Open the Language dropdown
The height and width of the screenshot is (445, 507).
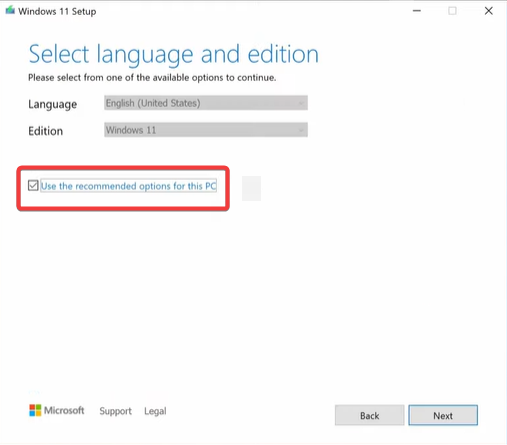(x=206, y=103)
